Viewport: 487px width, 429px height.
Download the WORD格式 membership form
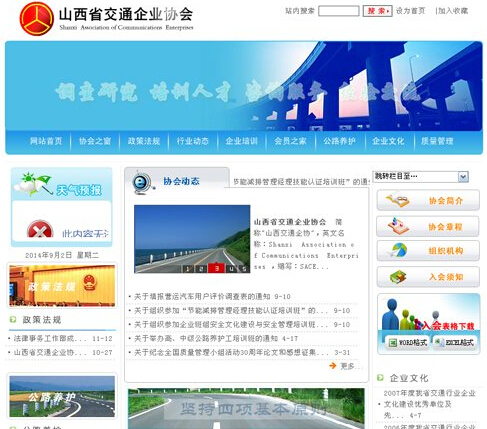(407, 343)
